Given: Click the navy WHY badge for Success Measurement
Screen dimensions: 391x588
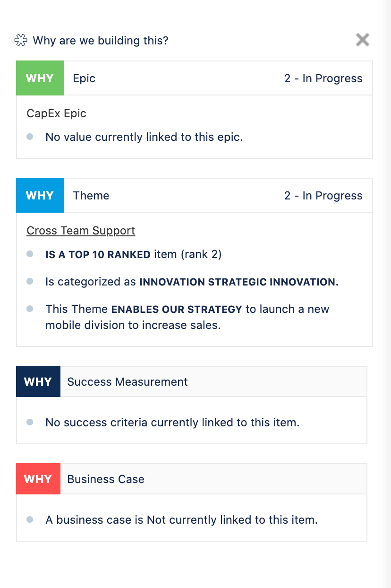Looking at the screenshot, I should pos(38,382).
